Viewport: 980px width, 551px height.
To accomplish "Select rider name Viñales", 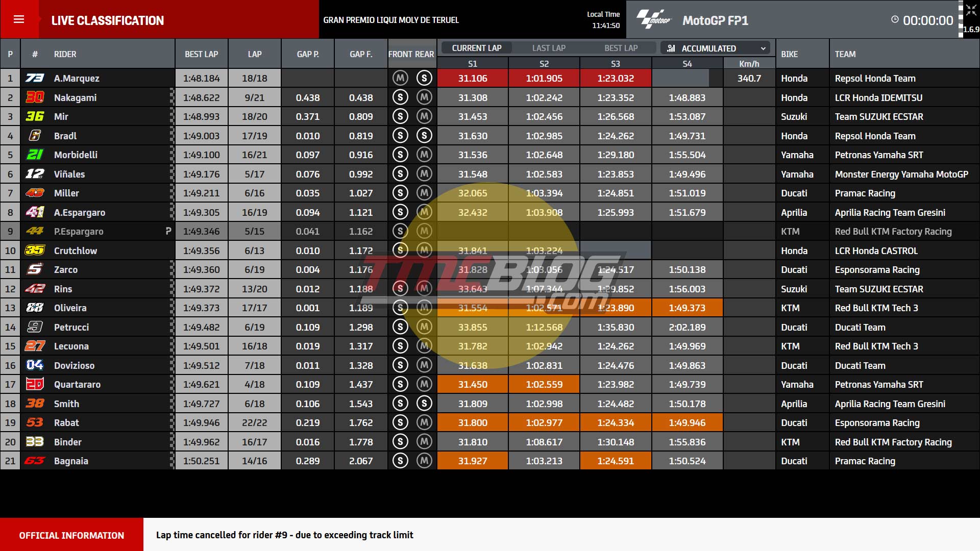I will 69,174.
